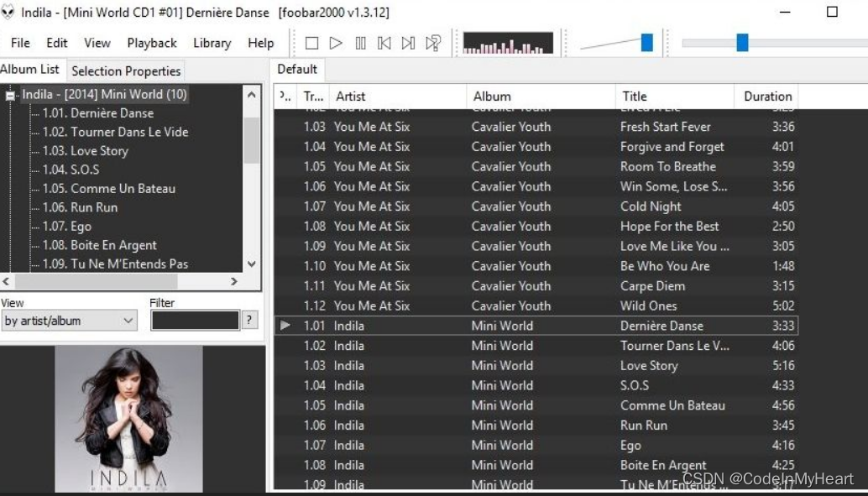Click the foobar2000 alien app icon

[8, 12]
